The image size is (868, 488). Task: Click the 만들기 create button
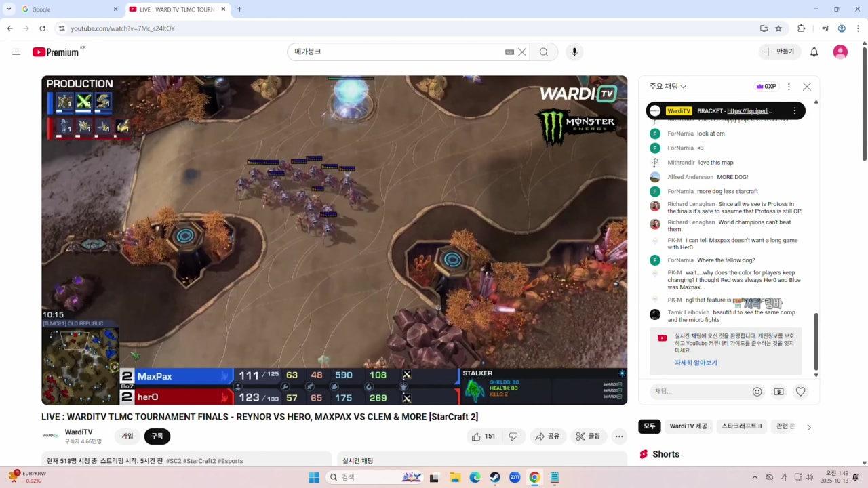coord(780,52)
